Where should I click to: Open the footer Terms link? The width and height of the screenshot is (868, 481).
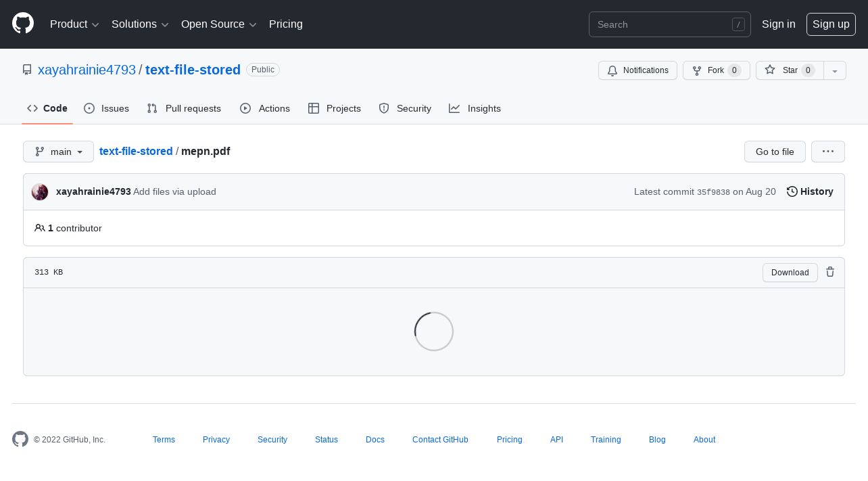tap(164, 440)
